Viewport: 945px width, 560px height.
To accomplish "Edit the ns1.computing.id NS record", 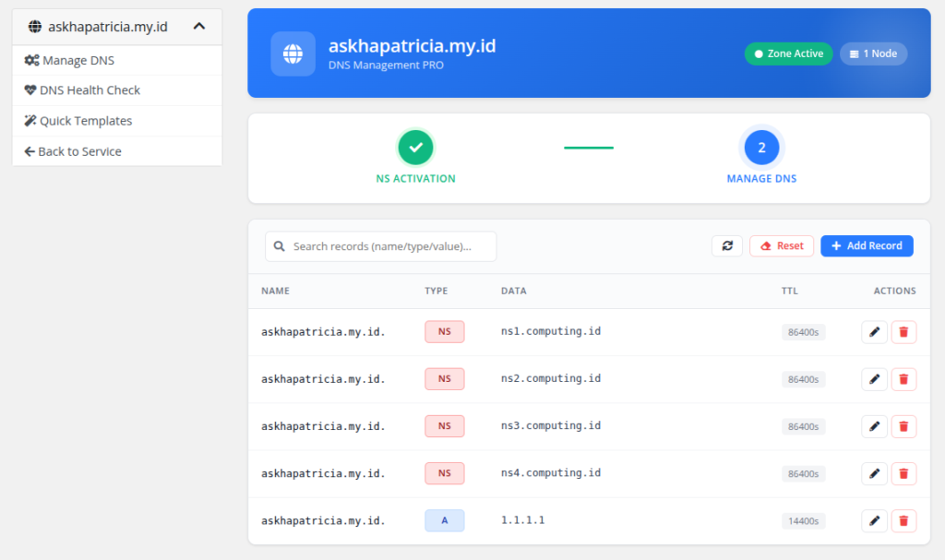I will point(874,332).
